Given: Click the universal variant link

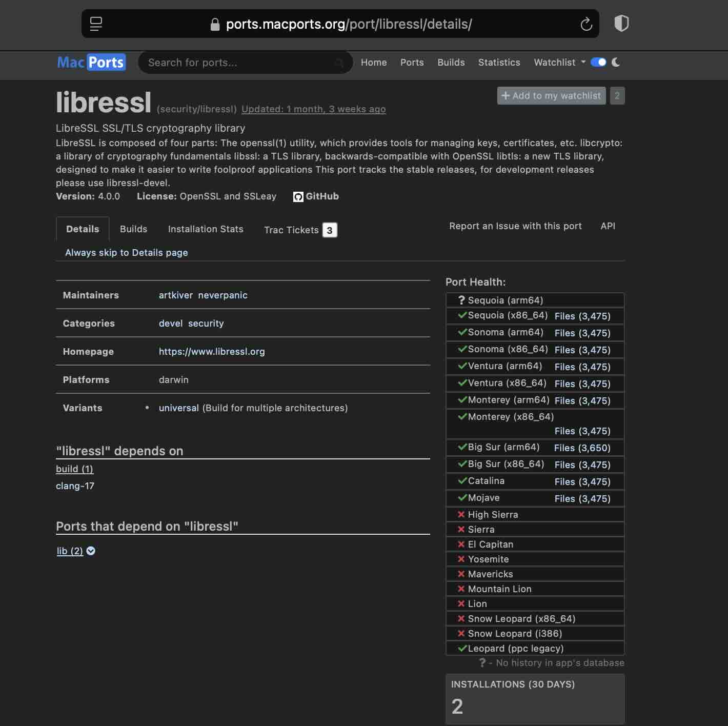Looking at the screenshot, I should (179, 408).
